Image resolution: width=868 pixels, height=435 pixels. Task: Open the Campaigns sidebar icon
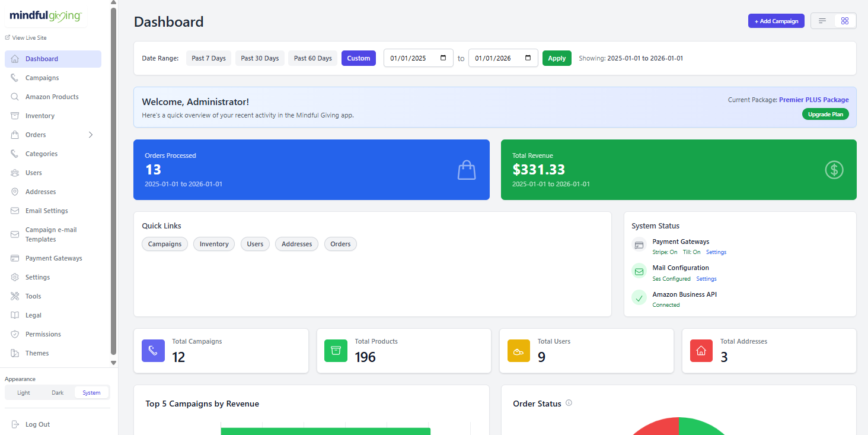pos(13,77)
